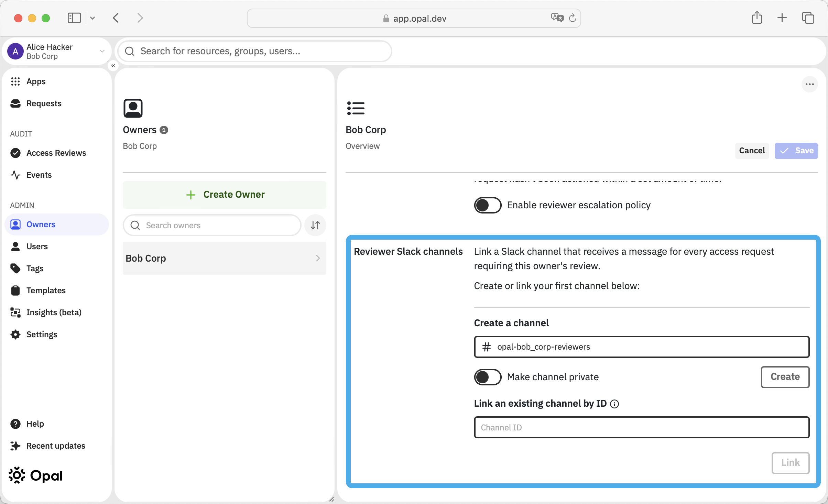
Task: Click Create channel button
Action: pos(785,377)
